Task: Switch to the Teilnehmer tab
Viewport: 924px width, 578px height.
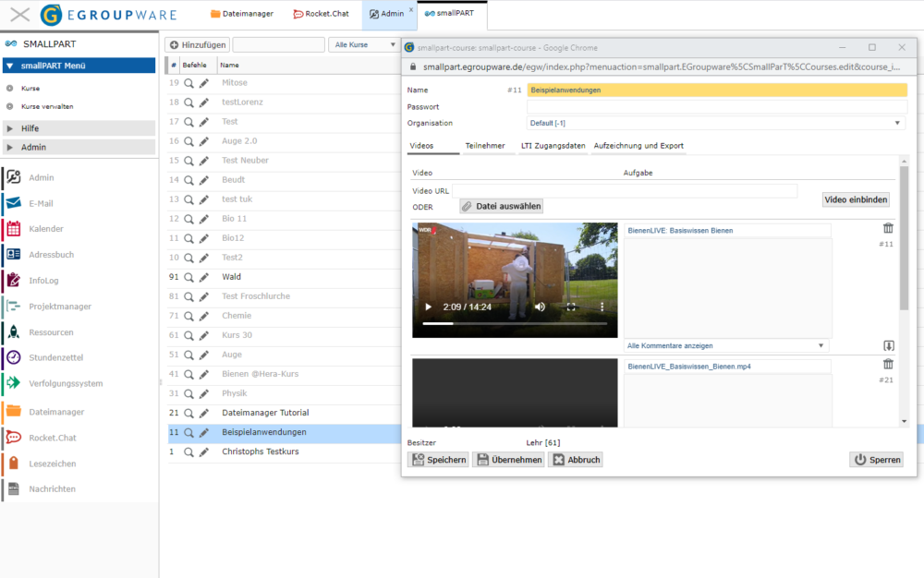Action: click(x=485, y=146)
